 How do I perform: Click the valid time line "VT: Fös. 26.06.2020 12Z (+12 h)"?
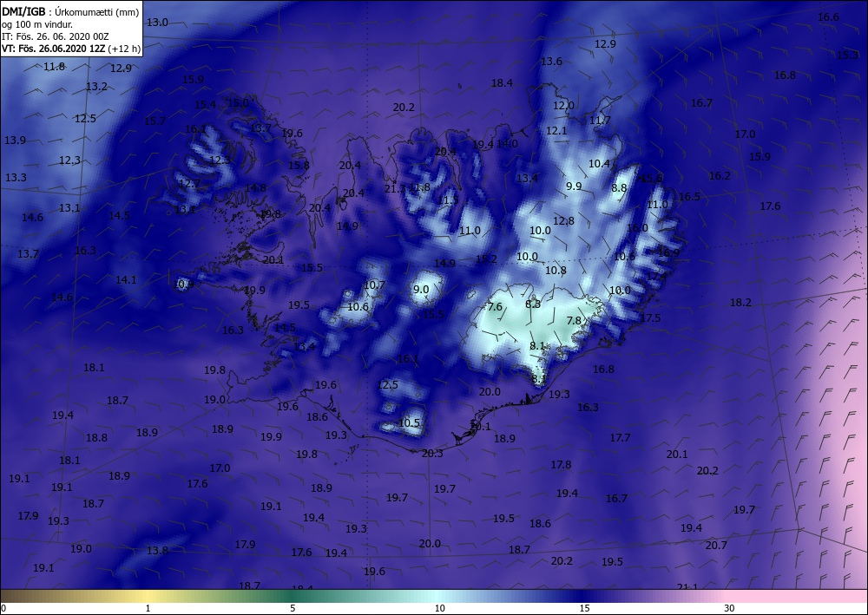point(71,49)
